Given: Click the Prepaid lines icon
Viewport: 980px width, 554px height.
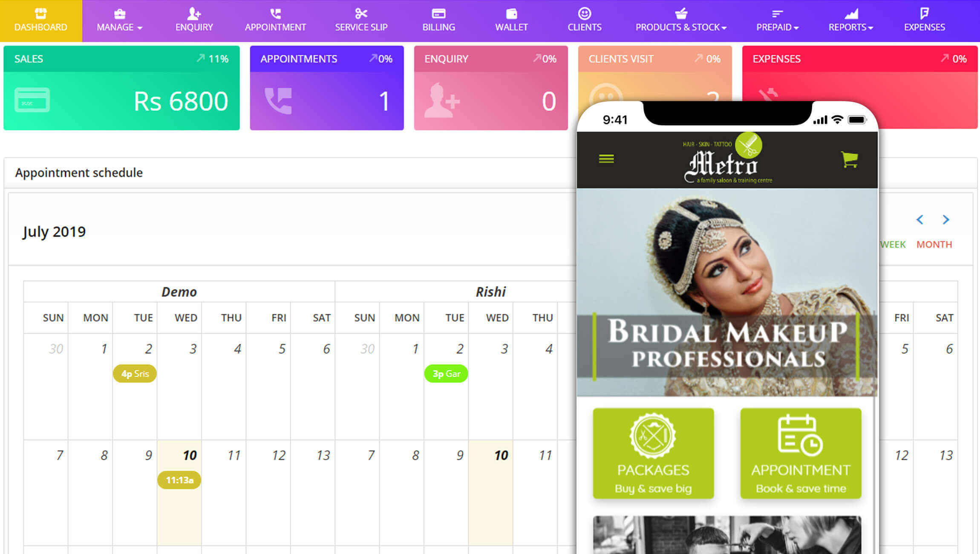Looking at the screenshot, I should [777, 14].
